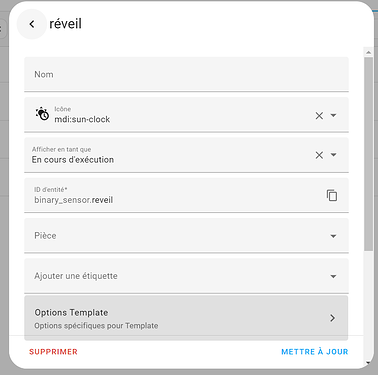The height and width of the screenshot is (375, 378).
Task: Open 'Options spécifiques pour Template' row
Action: [x=186, y=318]
